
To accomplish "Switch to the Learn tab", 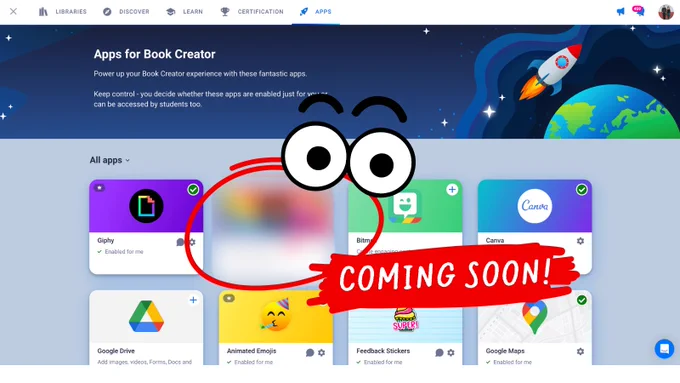I will 184,12.
